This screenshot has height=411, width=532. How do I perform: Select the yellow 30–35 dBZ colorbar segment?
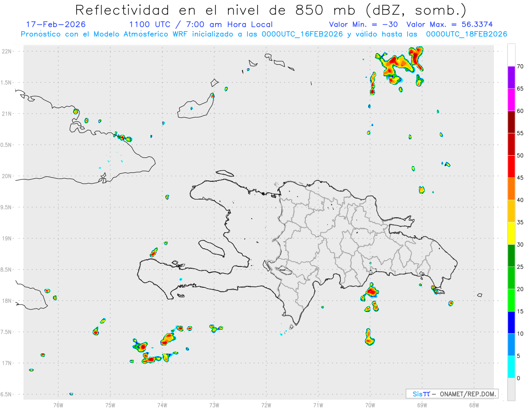pos(511,233)
